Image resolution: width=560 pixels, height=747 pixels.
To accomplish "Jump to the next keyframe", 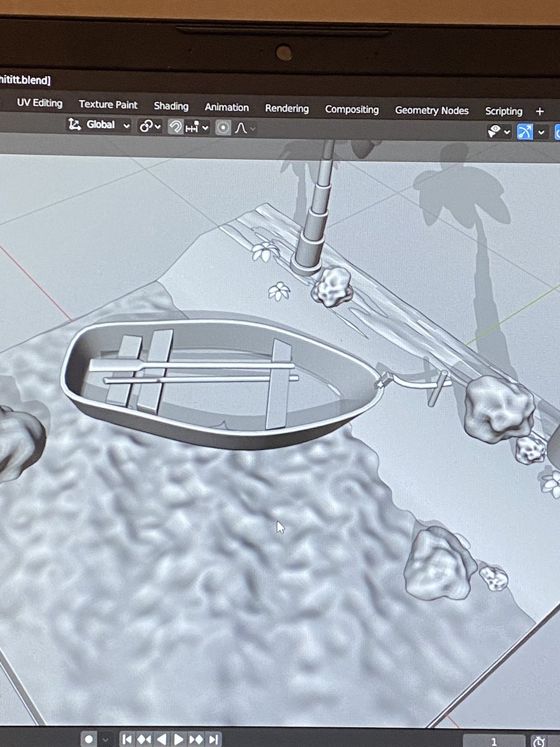I will (196, 740).
